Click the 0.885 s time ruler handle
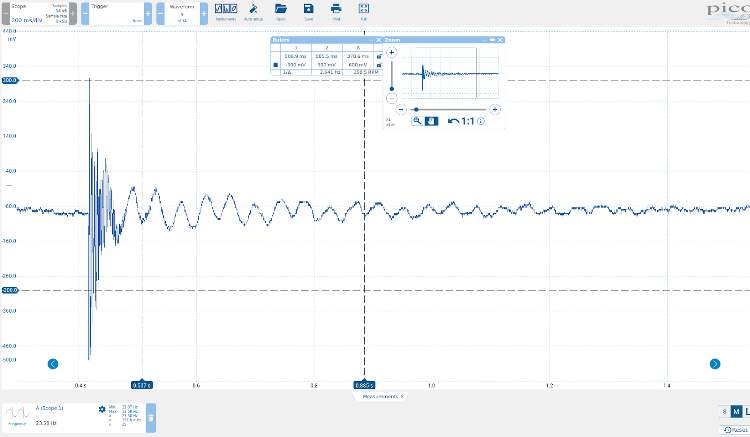Screen dimensions: 750x437 pyautogui.click(x=364, y=384)
